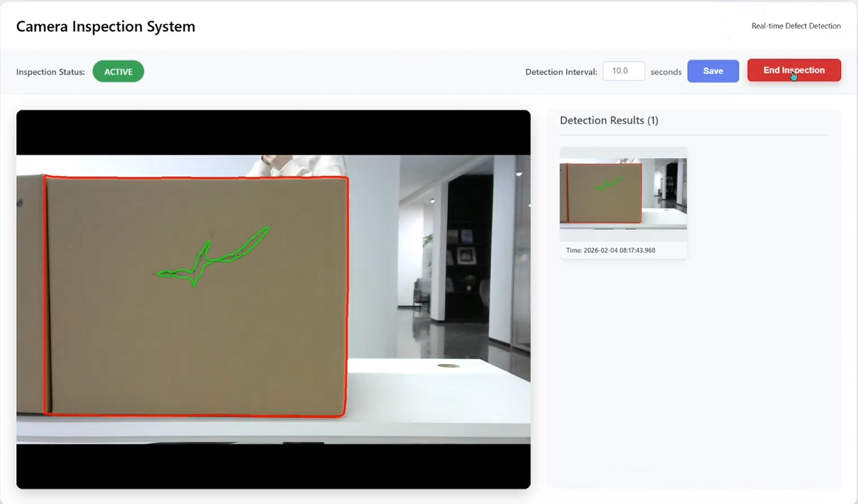Screen dimensions: 858x504
Task: Click the Inspection Status label
Action: tap(50, 72)
